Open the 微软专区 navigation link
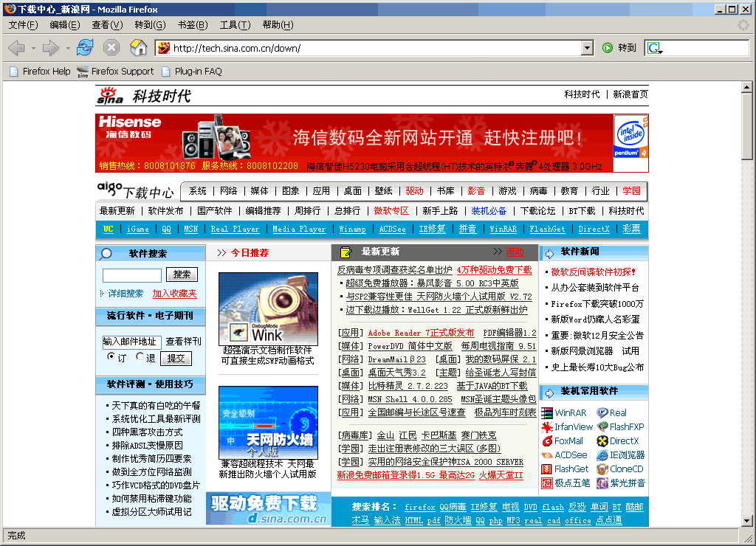The image size is (756, 546). tap(391, 211)
